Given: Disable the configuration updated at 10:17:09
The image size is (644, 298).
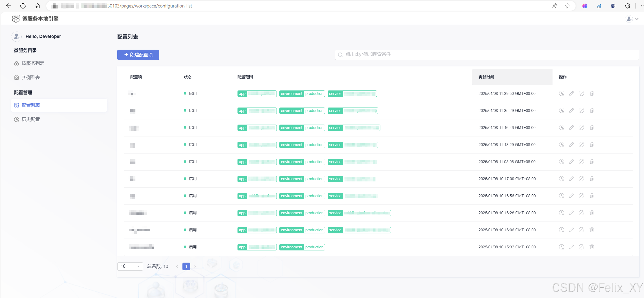Looking at the screenshot, I should pyautogui.click(x=581, y=179).
